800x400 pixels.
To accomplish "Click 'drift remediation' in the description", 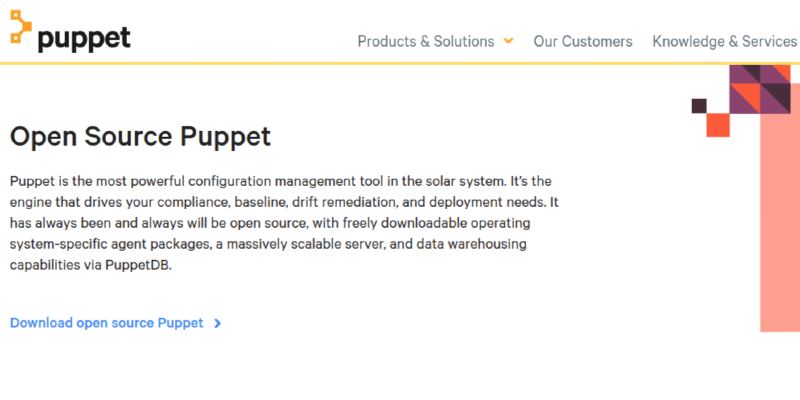I will click(341, 202).
